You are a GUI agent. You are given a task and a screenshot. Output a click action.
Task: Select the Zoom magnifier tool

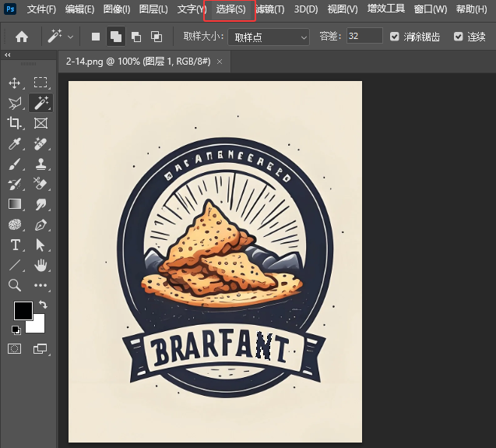point(15,285)
